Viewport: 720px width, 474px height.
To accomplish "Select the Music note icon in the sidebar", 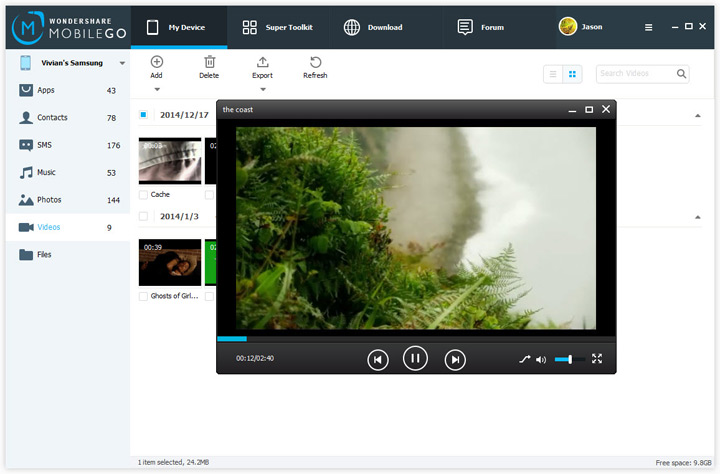I will tap(26, 173).
